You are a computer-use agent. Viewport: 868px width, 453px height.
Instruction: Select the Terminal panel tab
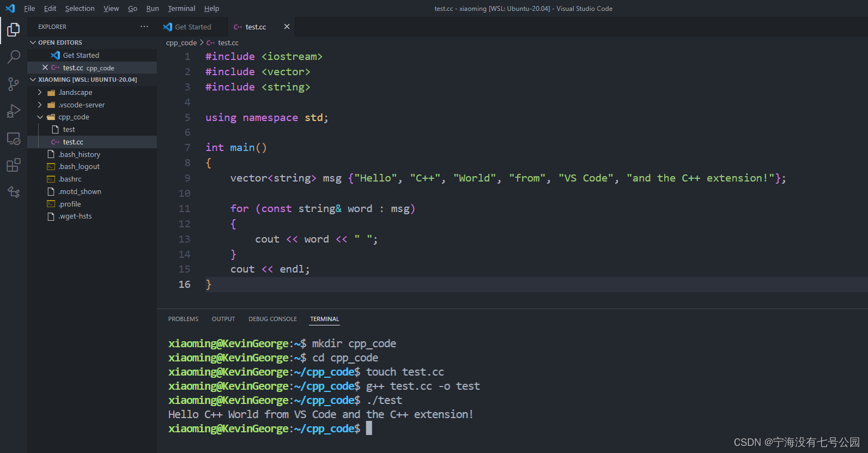click(x=324, y=319)
